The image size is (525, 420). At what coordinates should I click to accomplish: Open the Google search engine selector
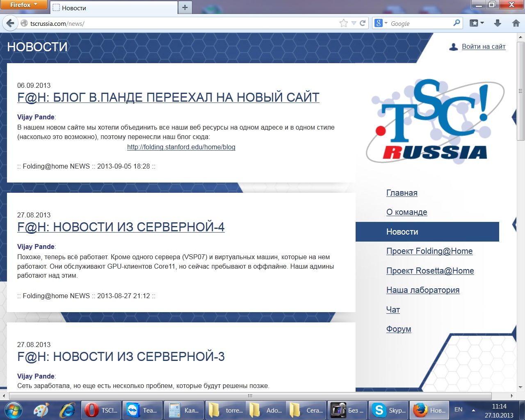tap(381, 23)
